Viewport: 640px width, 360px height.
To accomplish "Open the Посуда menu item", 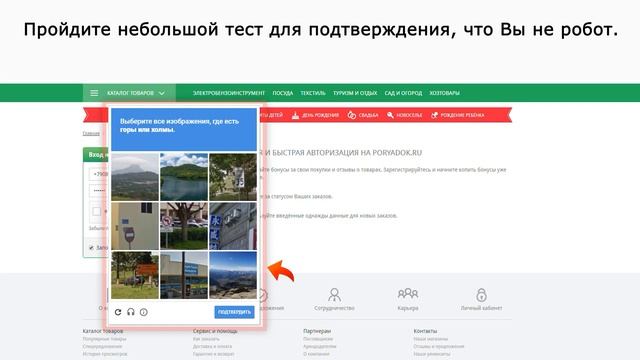I will (282, 93).
